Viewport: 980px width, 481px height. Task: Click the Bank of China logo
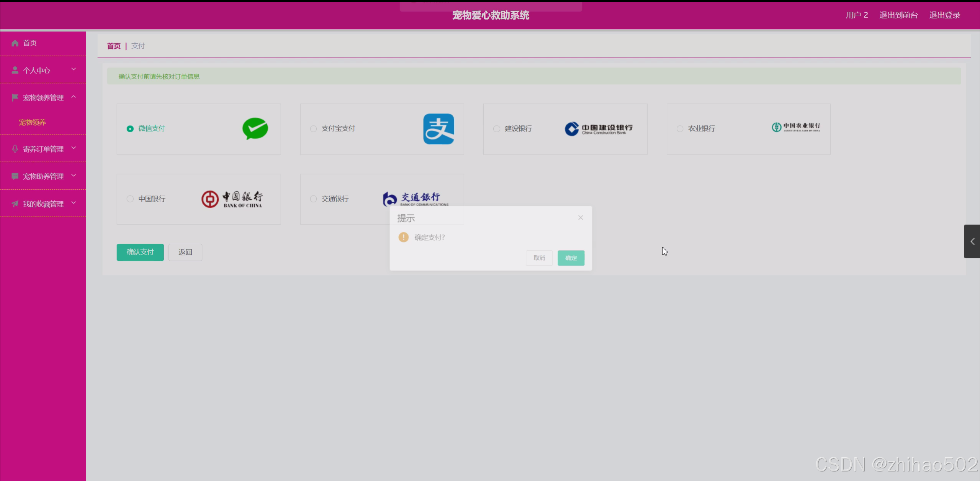click(x=232, y=199)
